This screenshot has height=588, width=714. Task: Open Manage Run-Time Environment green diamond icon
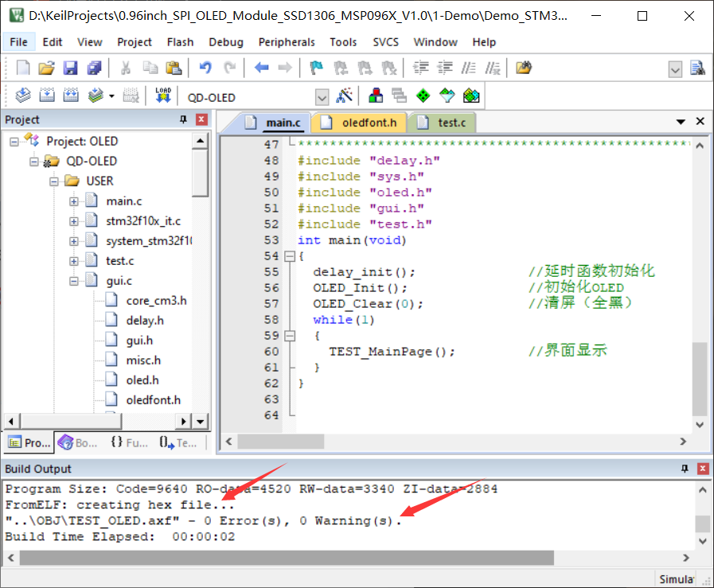423,95
